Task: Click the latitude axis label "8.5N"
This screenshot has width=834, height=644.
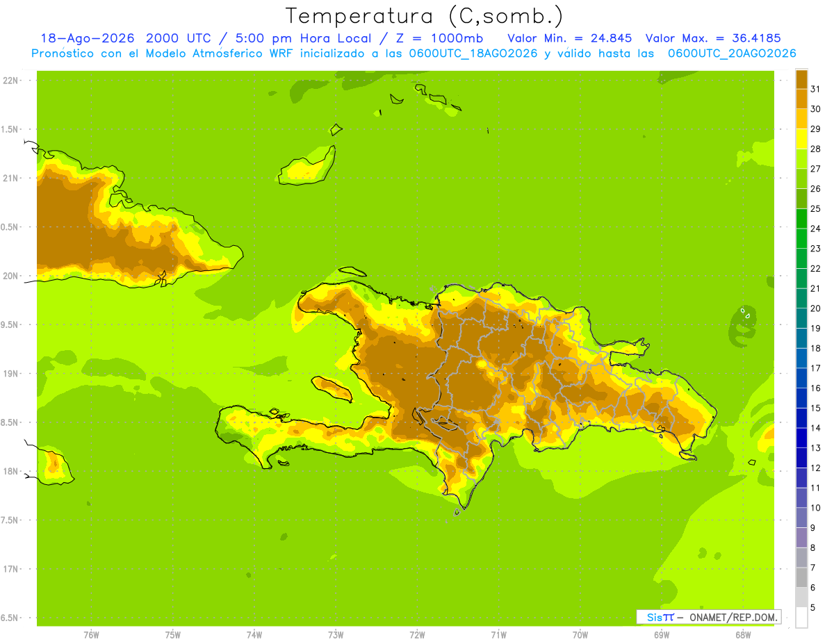Action: tap(10, 422)
